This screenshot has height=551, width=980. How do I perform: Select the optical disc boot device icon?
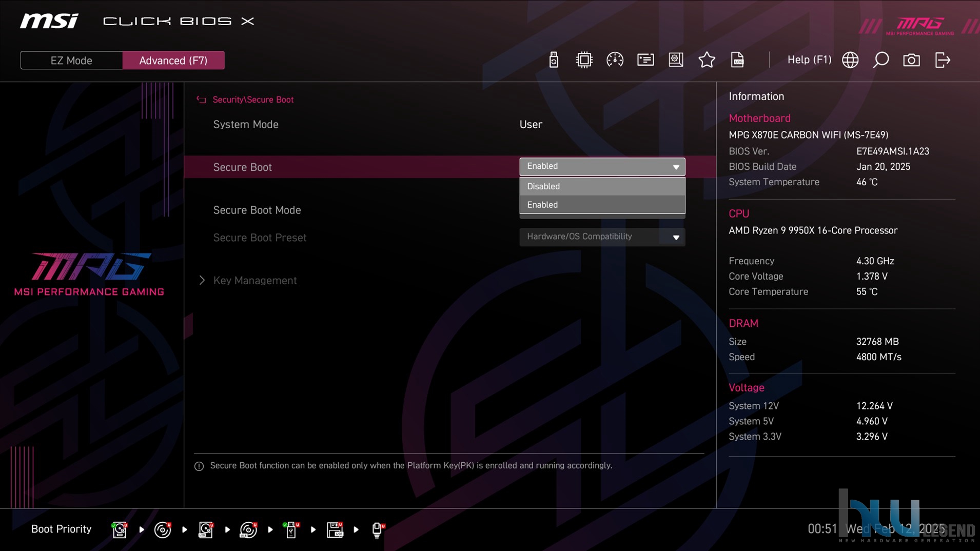tap(163, 529)
